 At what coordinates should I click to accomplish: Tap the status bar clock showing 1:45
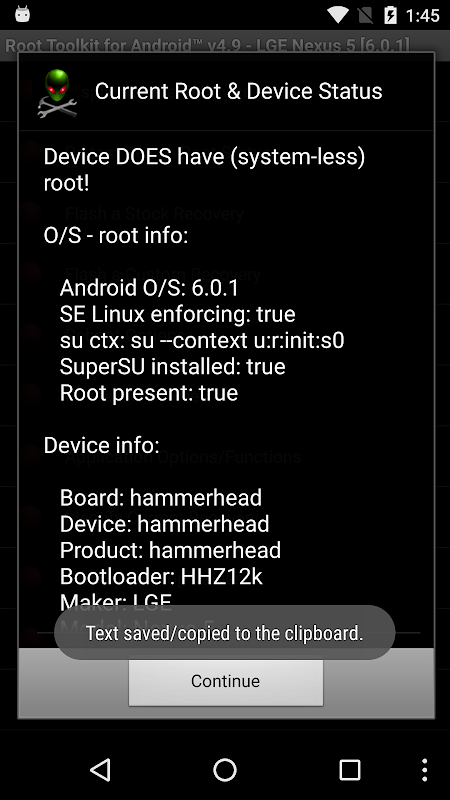tap(422, 15)
